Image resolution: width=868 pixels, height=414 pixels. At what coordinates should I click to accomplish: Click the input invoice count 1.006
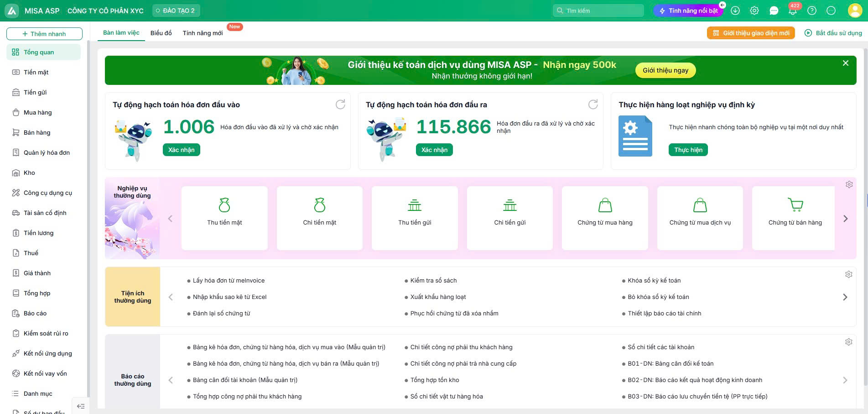point(189,127)
